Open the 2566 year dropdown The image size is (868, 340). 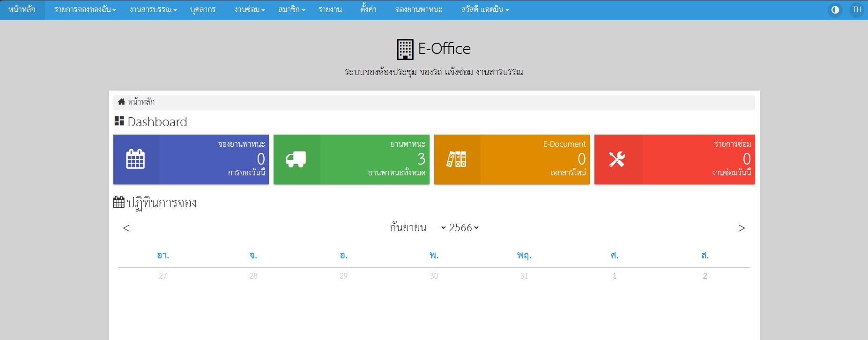click(x=464, y=228)
